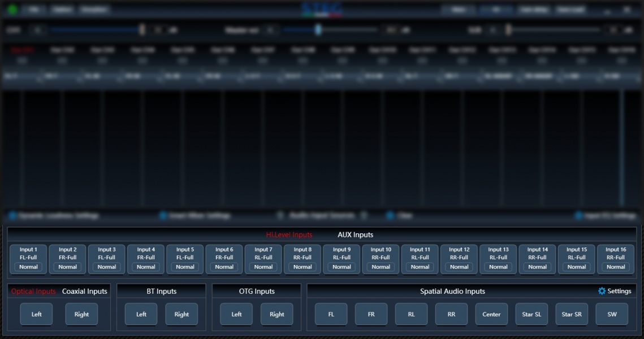The width and height of the screenshot is (644, 339).
Task: Select Left channel in Optical Inputs
Action: 37,314
